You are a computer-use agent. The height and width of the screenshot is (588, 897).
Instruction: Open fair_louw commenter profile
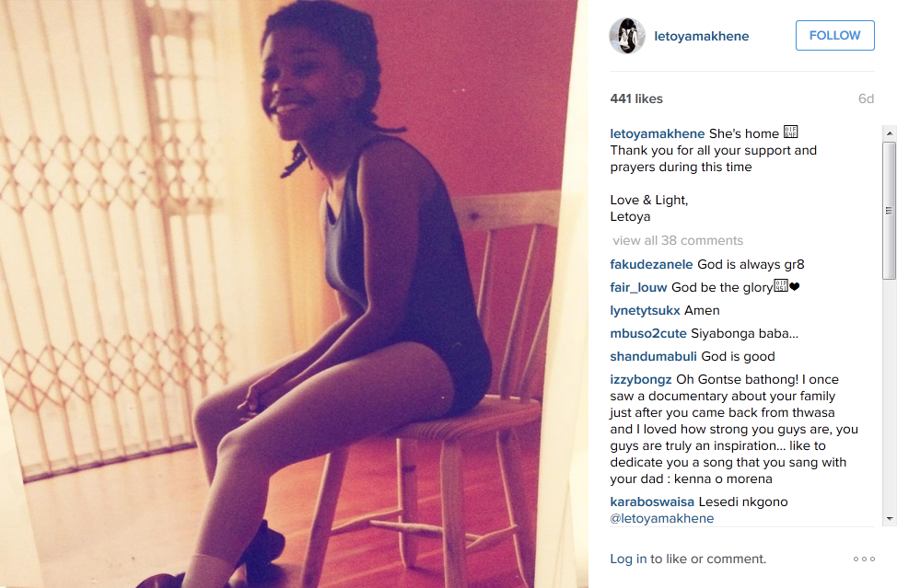[638, 287]
